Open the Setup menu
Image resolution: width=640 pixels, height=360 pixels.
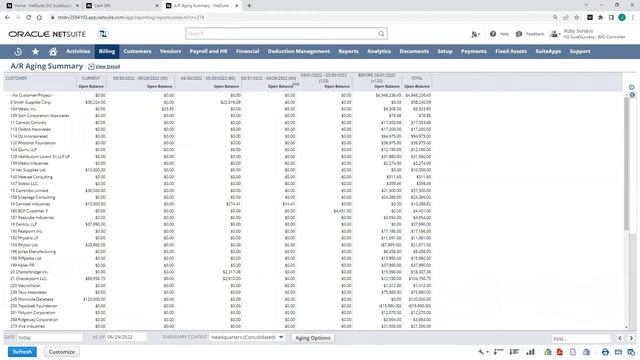444,51
